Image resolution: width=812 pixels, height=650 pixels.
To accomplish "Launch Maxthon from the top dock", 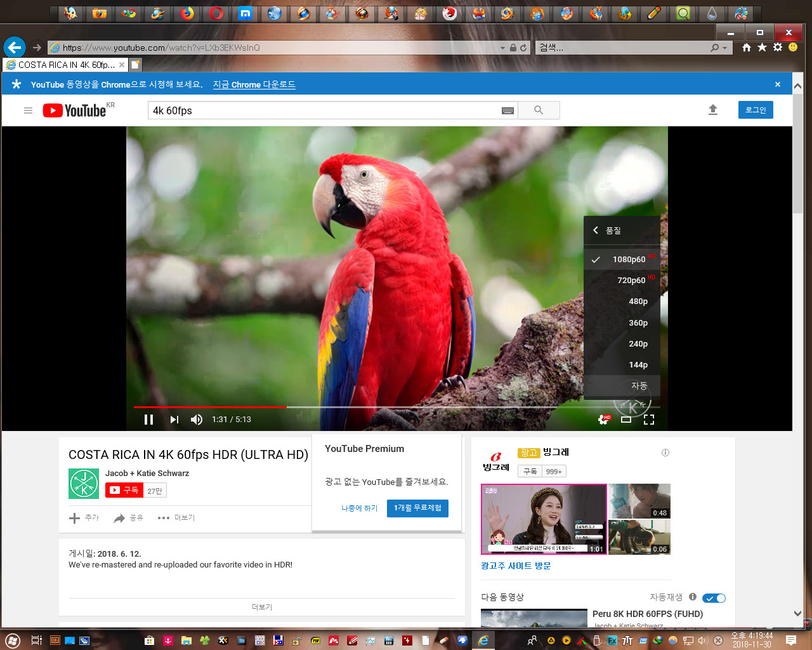I will pos(245,13).
